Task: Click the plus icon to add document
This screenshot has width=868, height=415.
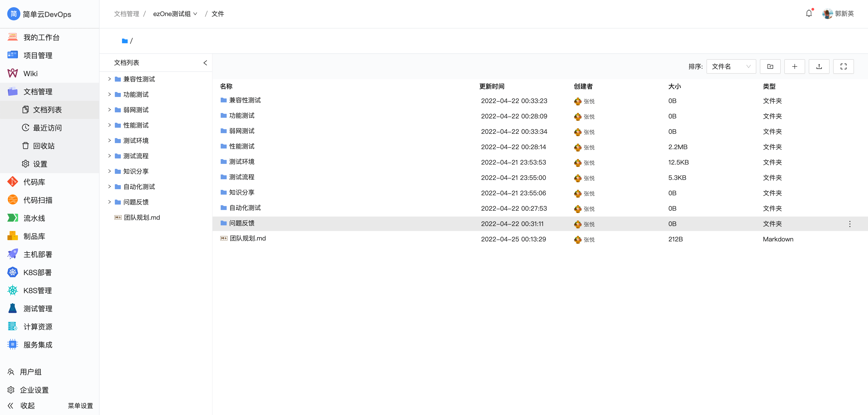Action: (x=794, y=66)
